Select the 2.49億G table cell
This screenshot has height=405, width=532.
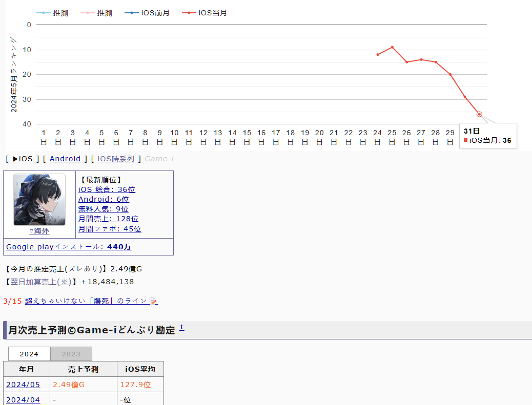(84, 385)
